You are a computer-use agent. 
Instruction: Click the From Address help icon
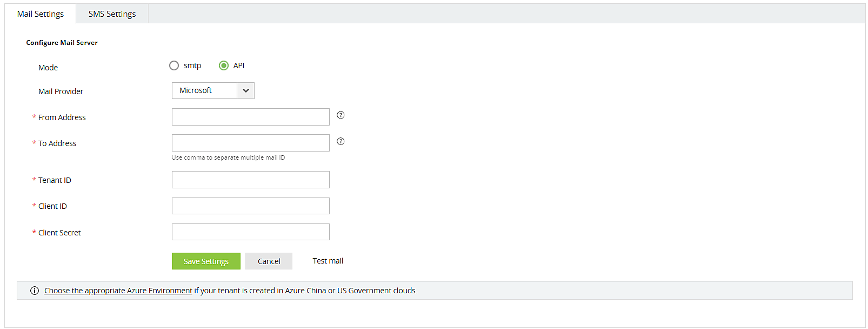tap(340, 115)
